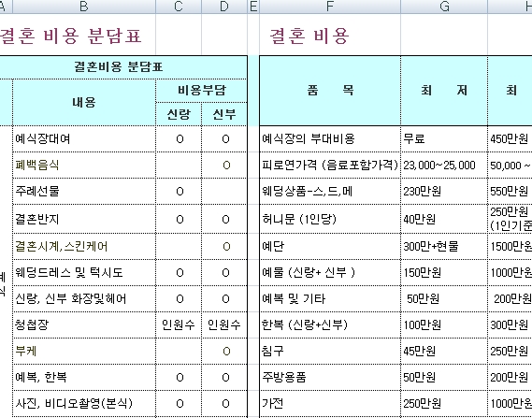
Task: Click the 웨딩상품-스,드,메 cell
Action: [x=330, y=191]
